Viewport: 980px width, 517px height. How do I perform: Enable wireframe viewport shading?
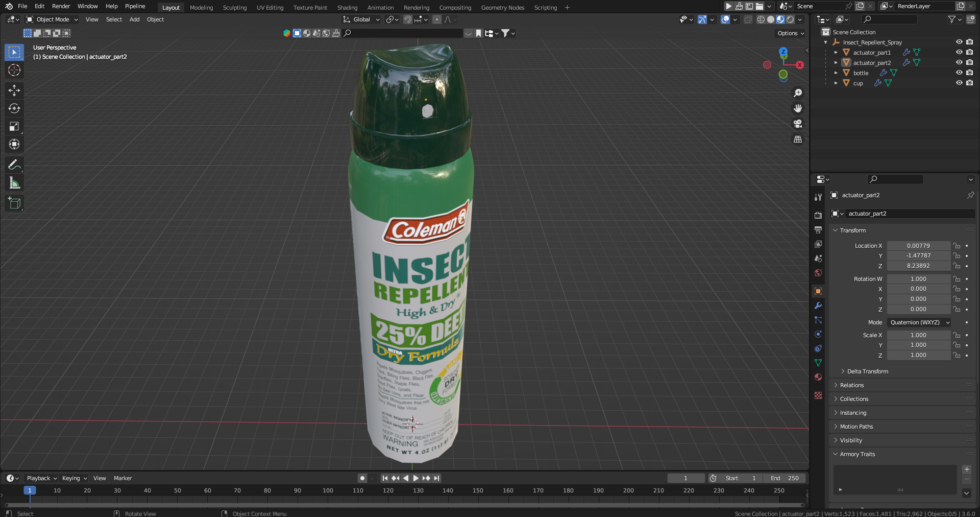click(761, 19)
